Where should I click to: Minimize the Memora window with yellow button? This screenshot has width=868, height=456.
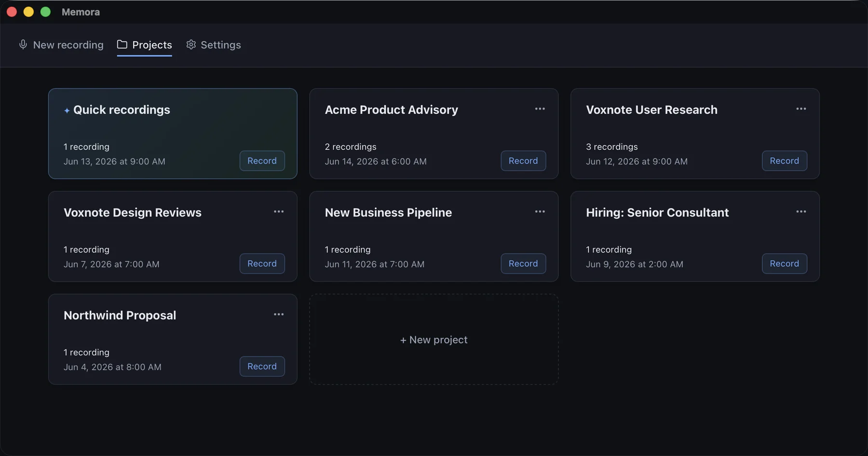(28, 12)
